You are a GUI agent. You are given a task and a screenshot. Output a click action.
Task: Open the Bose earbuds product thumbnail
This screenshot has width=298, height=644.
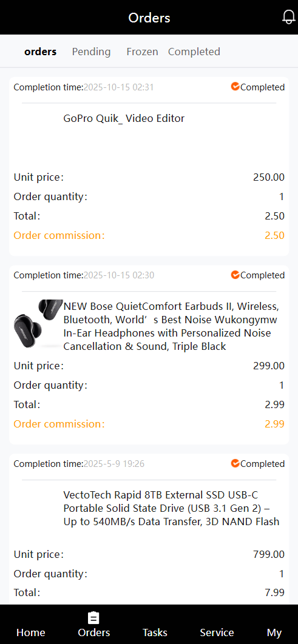tap(38, 324)
